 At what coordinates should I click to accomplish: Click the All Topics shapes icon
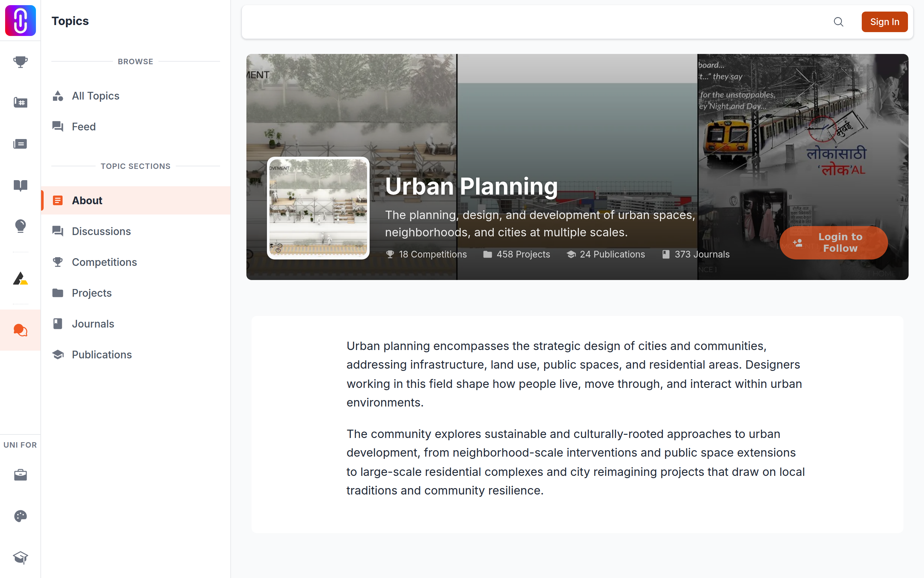[x=58, y=96]
